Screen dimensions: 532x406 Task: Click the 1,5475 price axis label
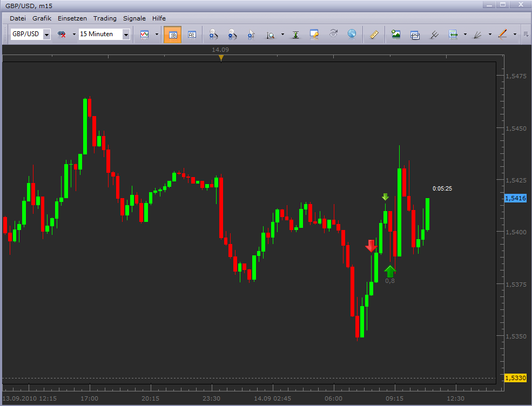click(516, 76)
